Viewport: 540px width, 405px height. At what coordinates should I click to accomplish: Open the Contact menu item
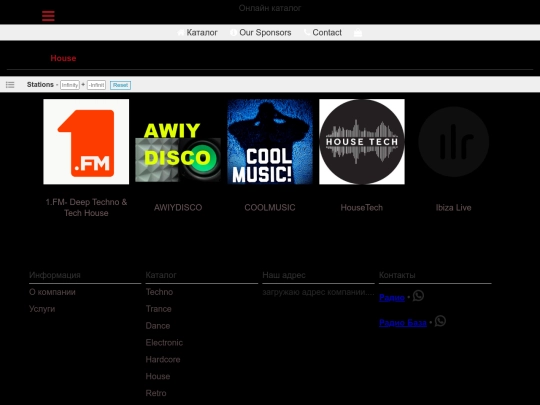327,32
